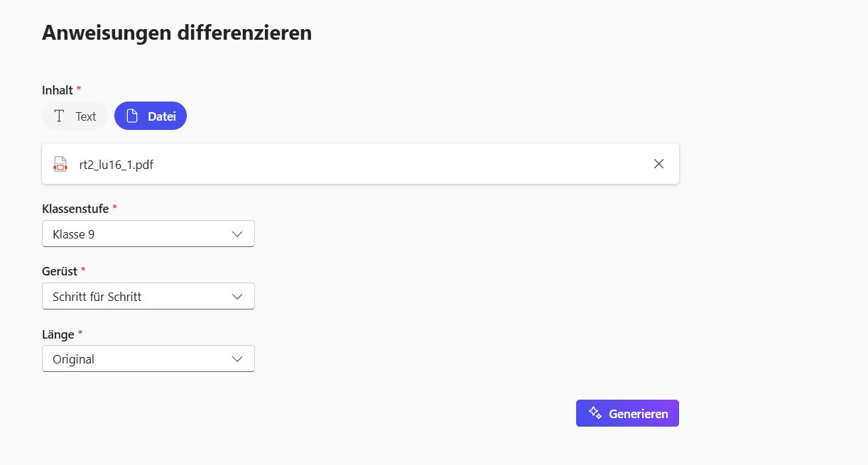868x465 pixels.
Task: Click the Anweisungen differenzieren heading
Action: coord(177,33)
